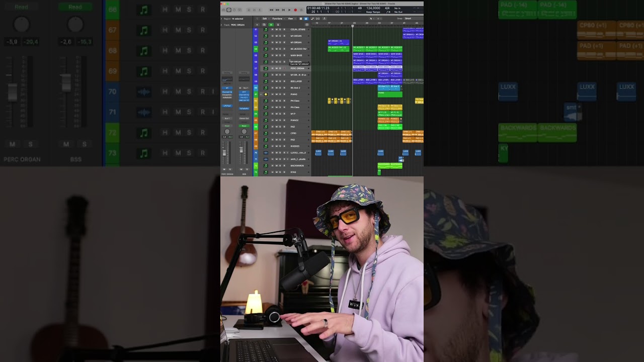
Task: Toggle green global Hide Tracks button
Action: [271, 25]
